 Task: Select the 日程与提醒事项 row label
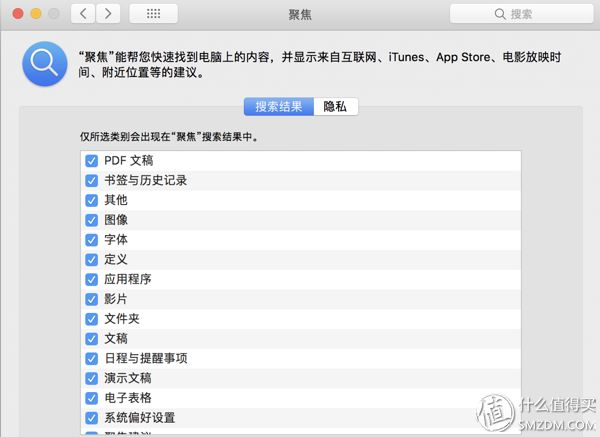[x=146, y=359]
